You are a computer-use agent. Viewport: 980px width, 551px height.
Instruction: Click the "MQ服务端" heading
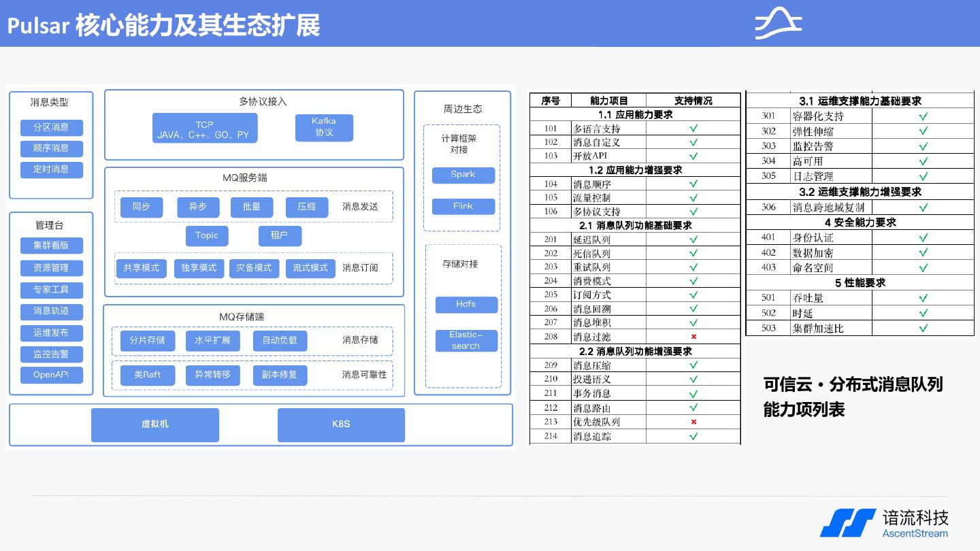click(245, 178)
